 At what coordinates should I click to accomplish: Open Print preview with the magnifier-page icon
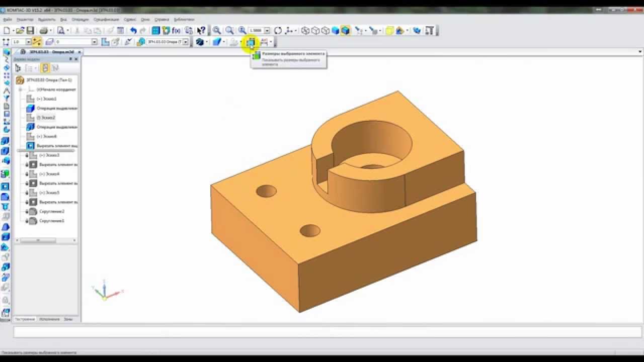point(61,31)
